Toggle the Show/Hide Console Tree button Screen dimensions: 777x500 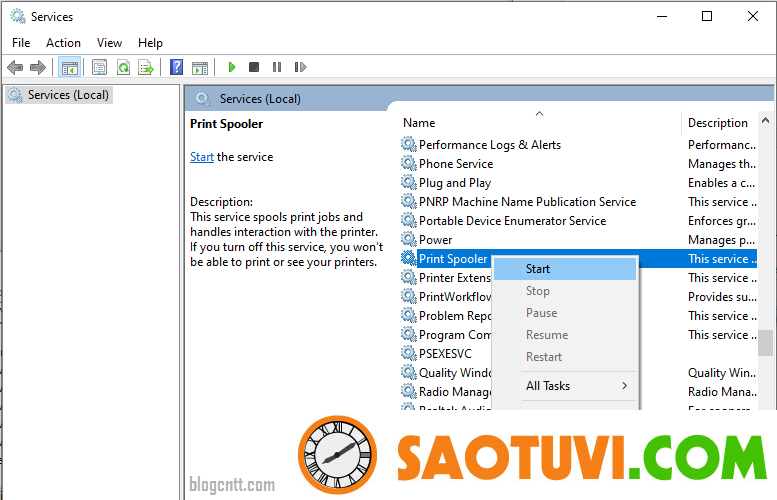click(69, 67)
